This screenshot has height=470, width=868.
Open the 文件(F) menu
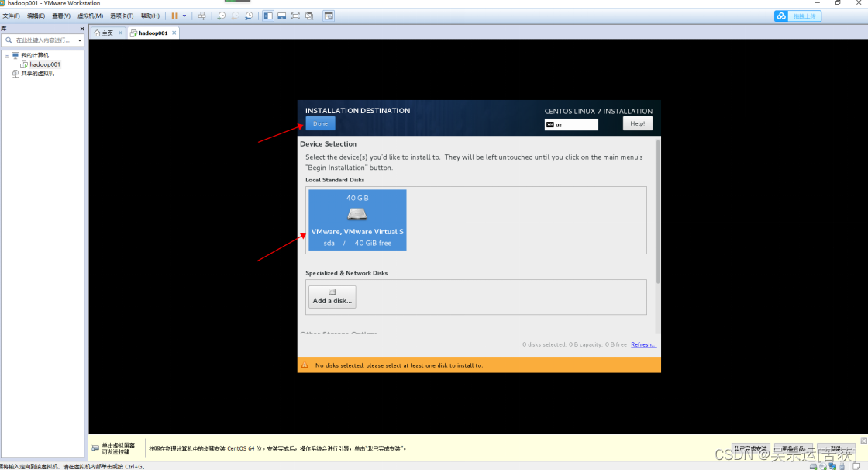(x=11, y=16)
